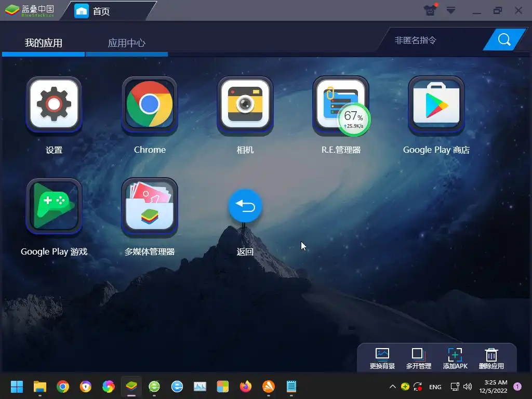The image size is (532, 399).
Task: Open the R.E.管理器 app
Action: click(340, 104)
